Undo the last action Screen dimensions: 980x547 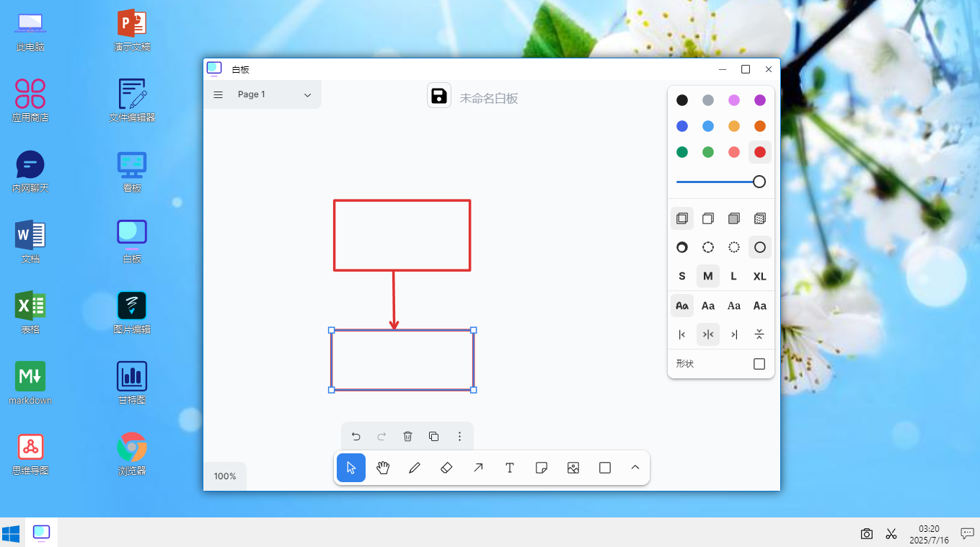click(356, 436)
